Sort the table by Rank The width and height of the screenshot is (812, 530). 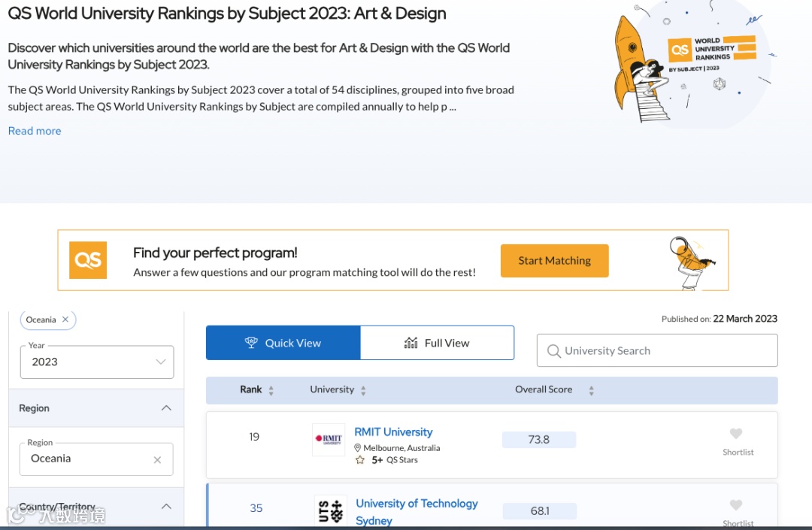point(271,391)
